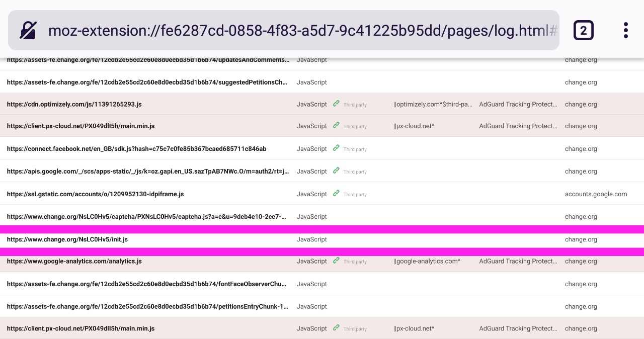This screenshot has height=339, width=644.
Task: Click the ||px-cloud.net^ blocking rule text
Action: pos(414,126)
